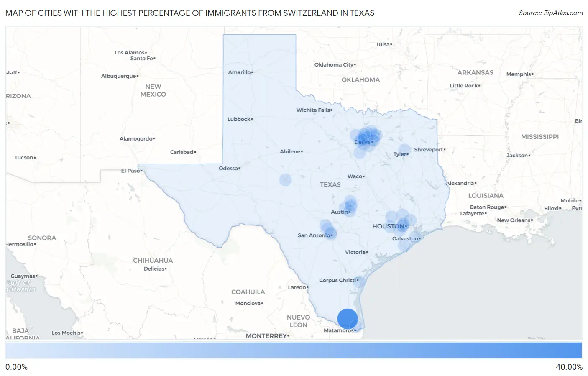This screenshot has width=588, height=376.
Task: Click the Waco city label
Action: pyautogui.click(x=355, y=176)
